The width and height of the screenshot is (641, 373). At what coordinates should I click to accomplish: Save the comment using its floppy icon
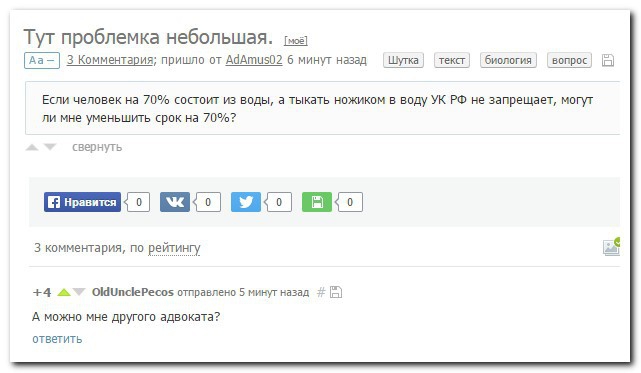[336, 292]
